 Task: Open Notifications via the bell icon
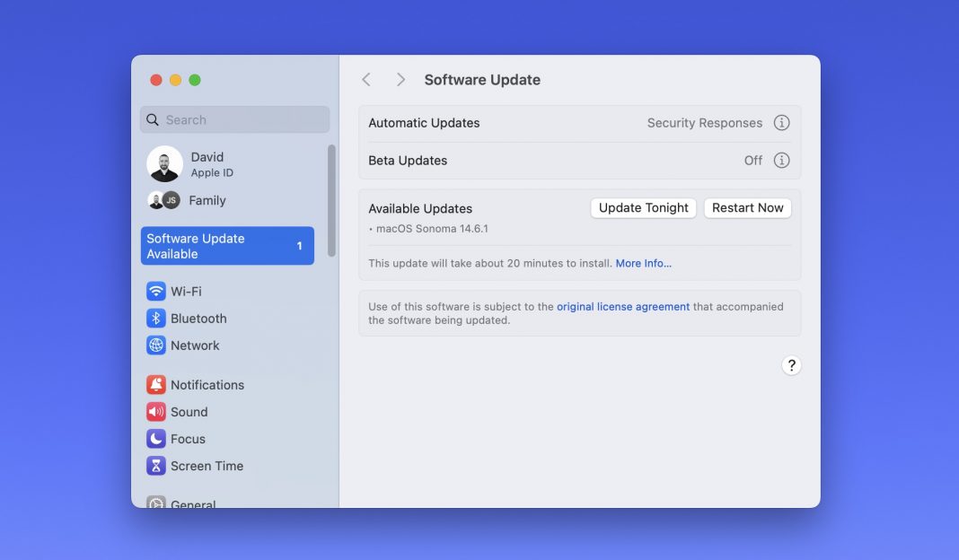pyautogui.click(x=156, y=385)
